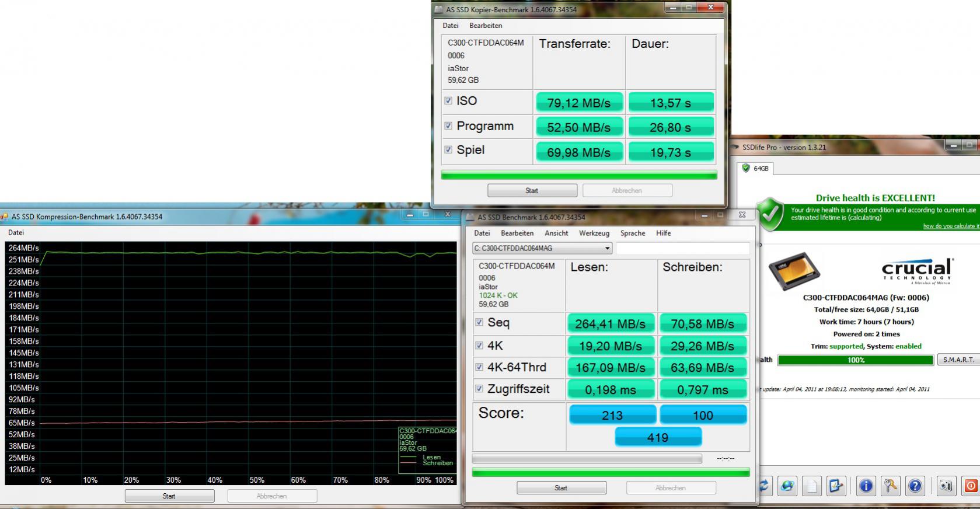The height and width of the screenshot is (509, 980).
Task: Uncheck the ISO test checkbox
Action: 448,100
